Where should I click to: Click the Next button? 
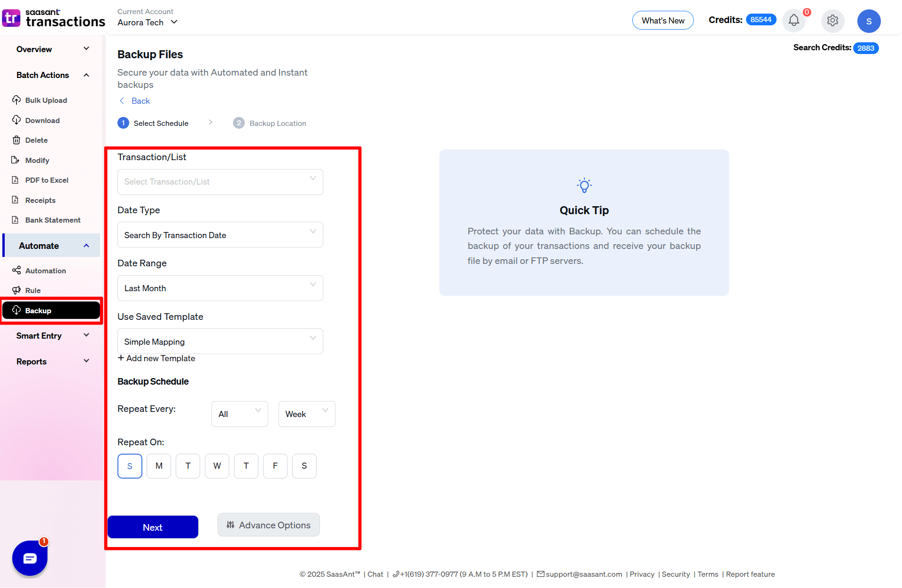pos(153,527)
